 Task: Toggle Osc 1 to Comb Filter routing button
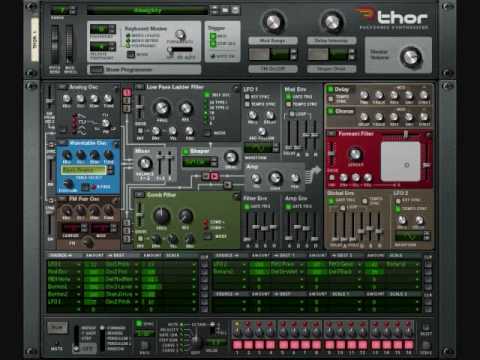tap(127, 223)
